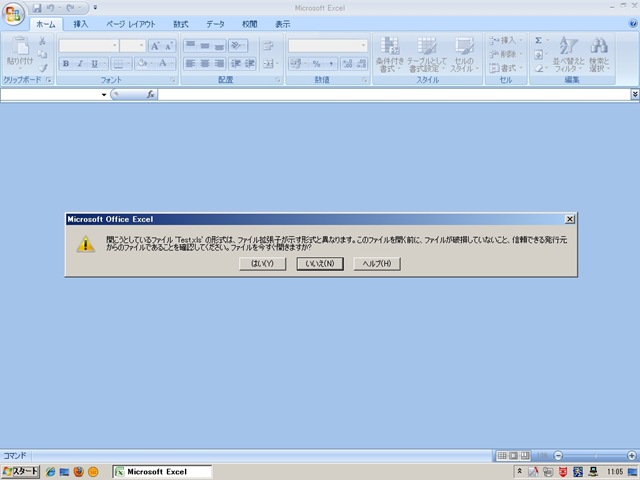The height and width of the screenshot is (480, 640).
Task: Open the quick access toolbar customize arrow
Action: [x=95, y=7]
